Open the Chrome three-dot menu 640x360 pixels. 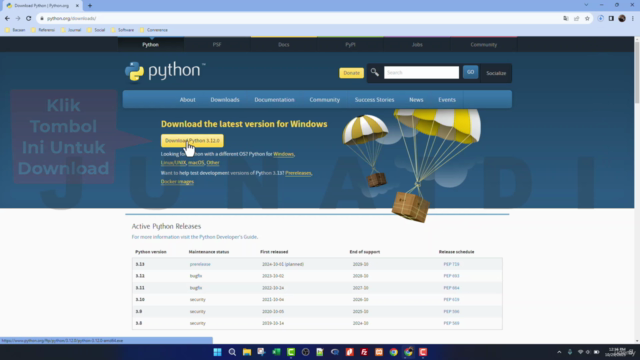pos(633,18)
